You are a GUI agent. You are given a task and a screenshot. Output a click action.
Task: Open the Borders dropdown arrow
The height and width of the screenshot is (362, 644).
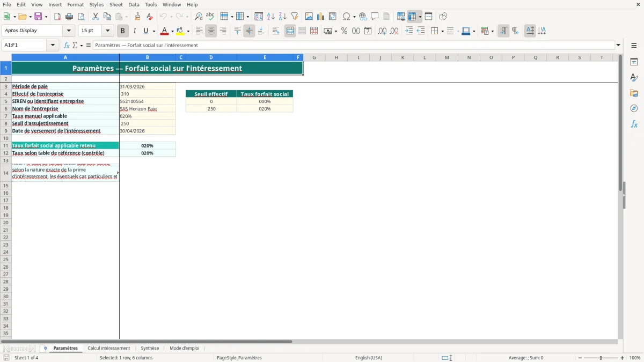(x=442, y=31)
